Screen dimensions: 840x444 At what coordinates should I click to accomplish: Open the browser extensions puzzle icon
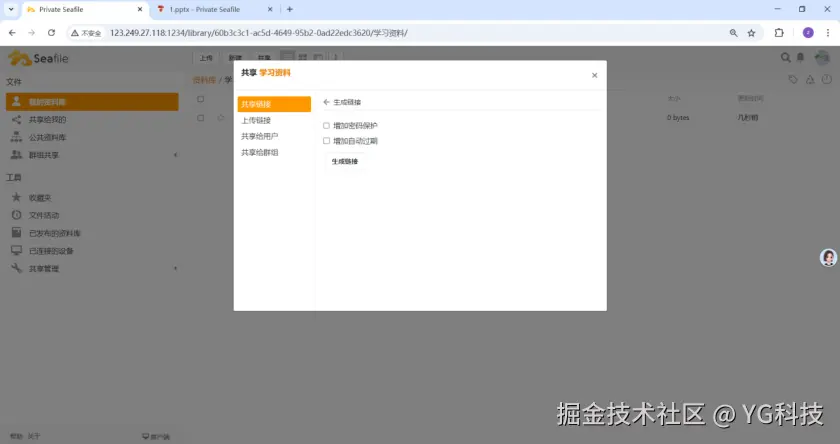tap(779, 33)
